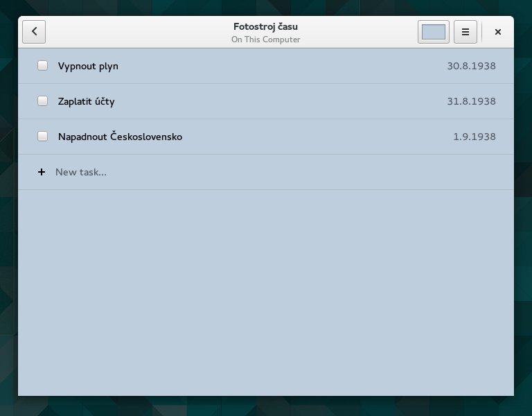Open the Zaplatit účty task row

point(266,101)
